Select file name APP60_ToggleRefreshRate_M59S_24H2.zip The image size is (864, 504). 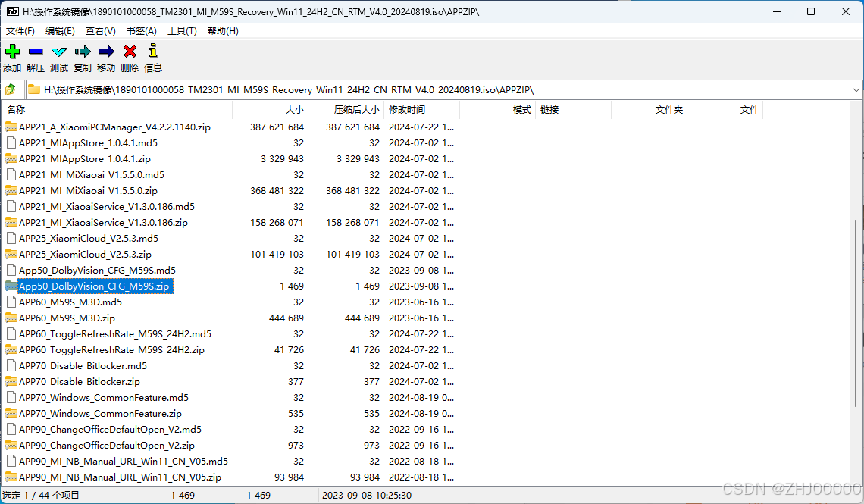coord(112,350)
